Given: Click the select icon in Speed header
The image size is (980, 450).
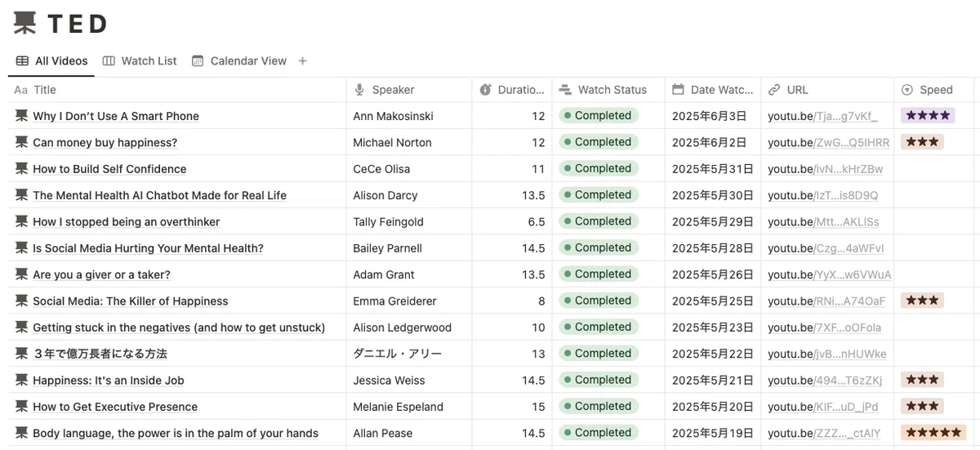Looking at the screenshot, I should [907, 90].
